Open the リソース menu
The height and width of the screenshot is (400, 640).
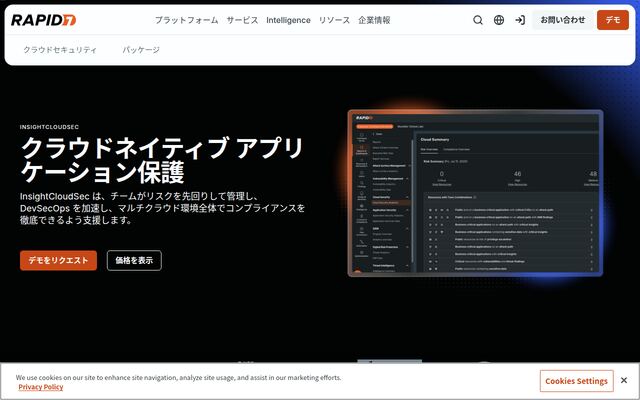pos(334,20)
